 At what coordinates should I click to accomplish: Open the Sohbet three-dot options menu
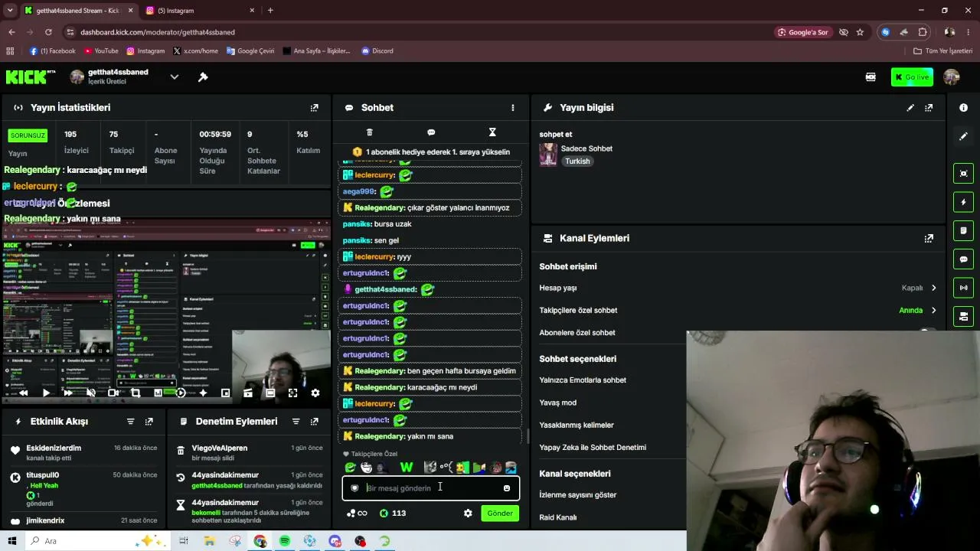pyautogui.click(x=513, y=108)
